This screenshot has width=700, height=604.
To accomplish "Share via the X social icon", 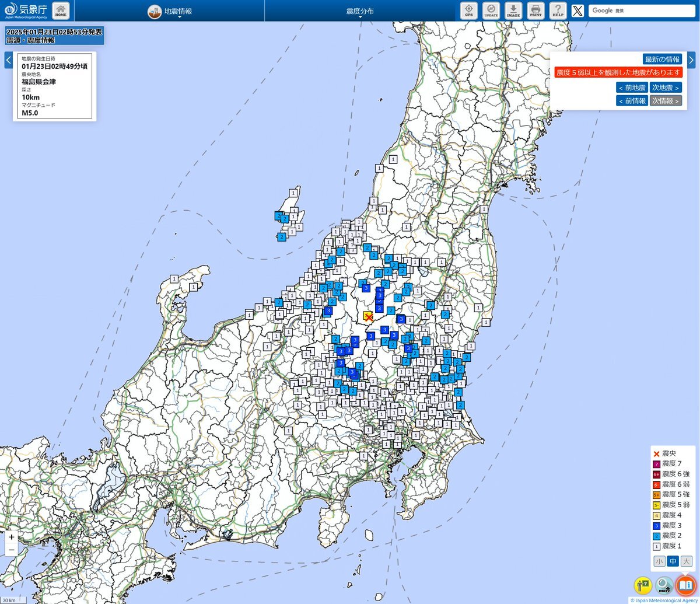I will tap(577, 11).
